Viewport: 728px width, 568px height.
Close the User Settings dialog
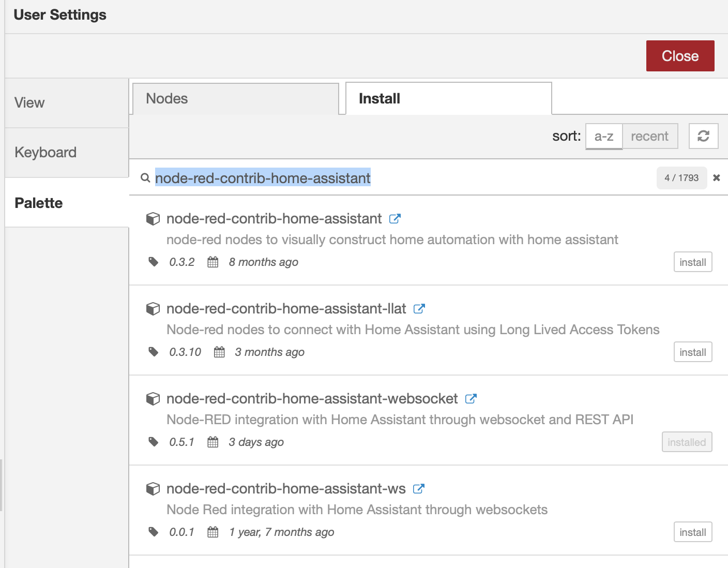click(x=680, y=56)
